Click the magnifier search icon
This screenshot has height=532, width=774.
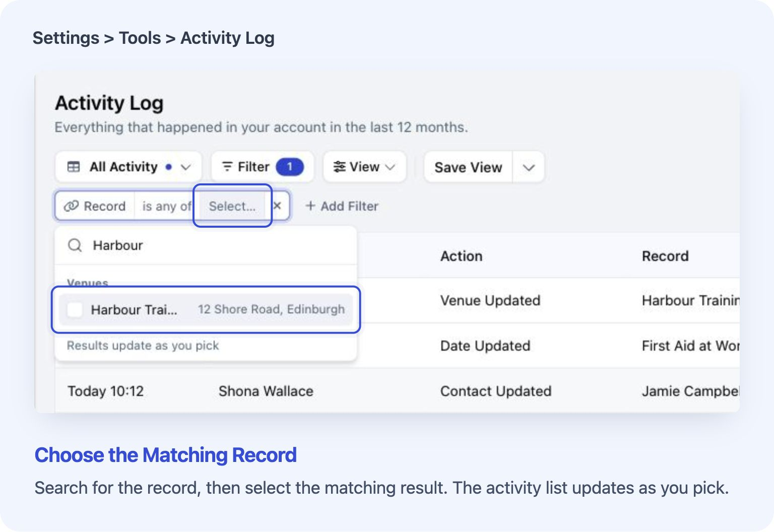pos(75,245)
